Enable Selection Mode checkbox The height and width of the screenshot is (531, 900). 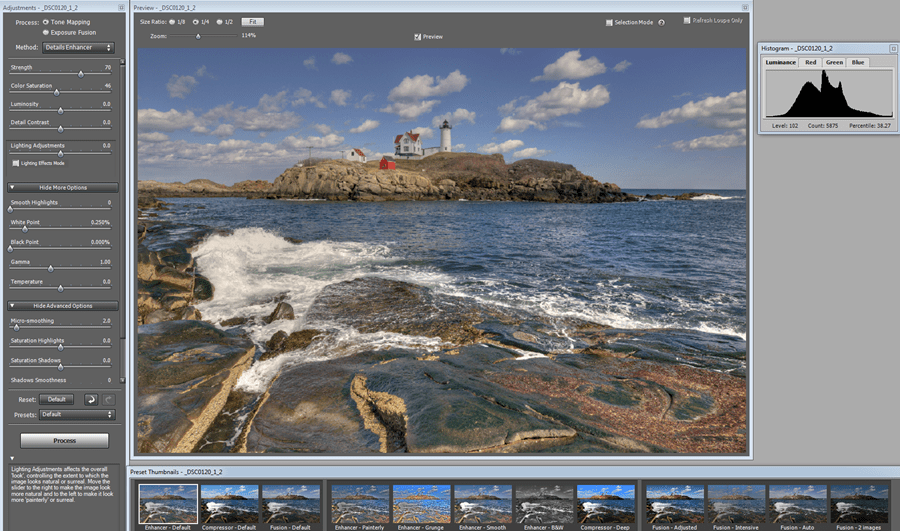click(x=609, y=22)
